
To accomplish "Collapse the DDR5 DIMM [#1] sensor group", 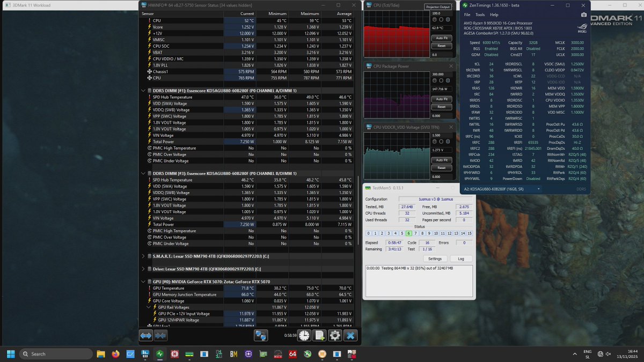I will (143, 90).
